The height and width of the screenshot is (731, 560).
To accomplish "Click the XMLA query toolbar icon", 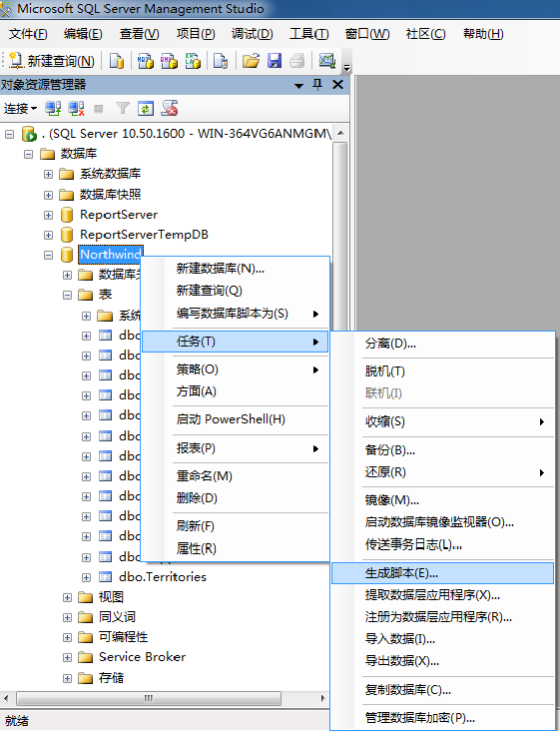I will (x=193, y=61).
